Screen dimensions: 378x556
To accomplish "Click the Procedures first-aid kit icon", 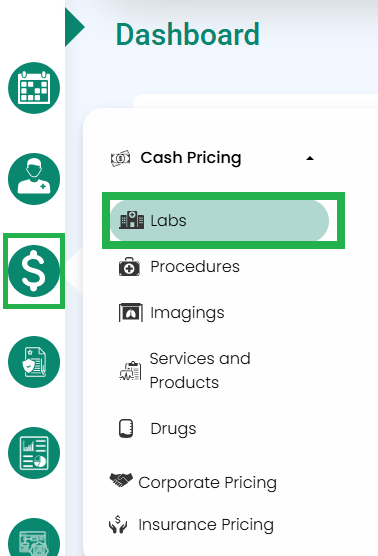I will click(x=129, y=267).
